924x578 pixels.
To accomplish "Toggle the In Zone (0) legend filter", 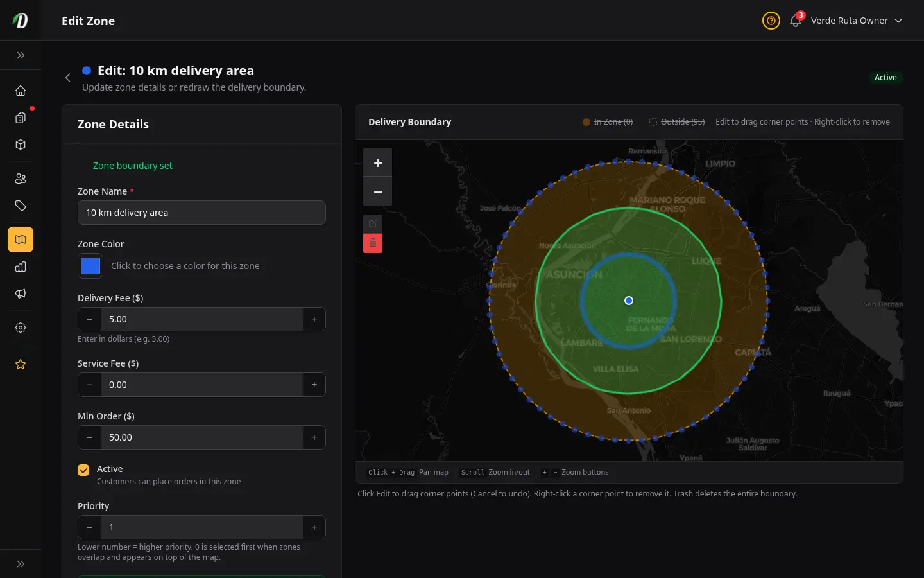I will click(608, 122).
